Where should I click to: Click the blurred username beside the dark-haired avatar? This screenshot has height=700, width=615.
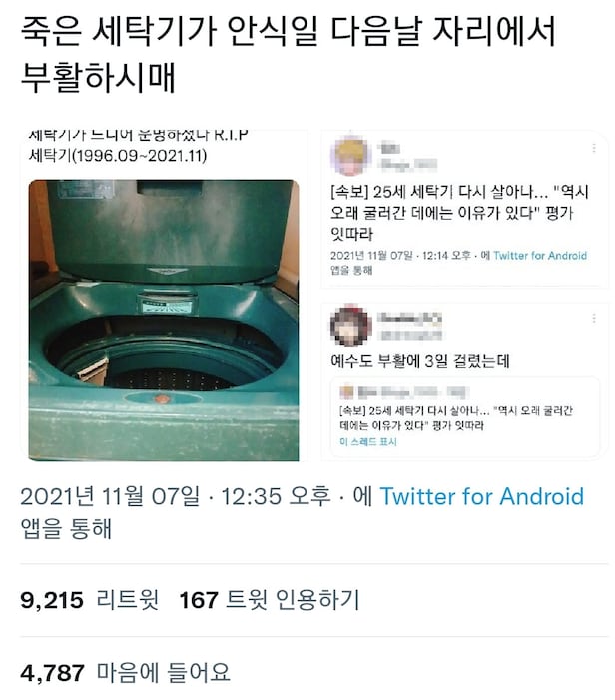[409, 326]
